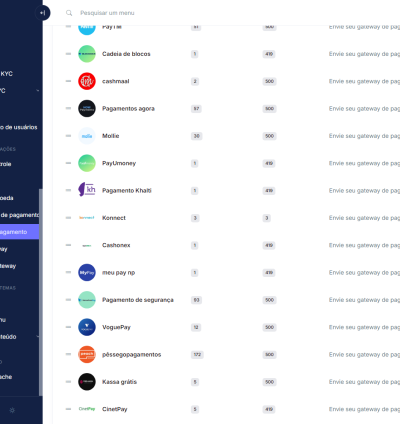Click the Cashonex logo
This screenshot has width=400, height=424.
pyautogui.click(x=87, y=245)
